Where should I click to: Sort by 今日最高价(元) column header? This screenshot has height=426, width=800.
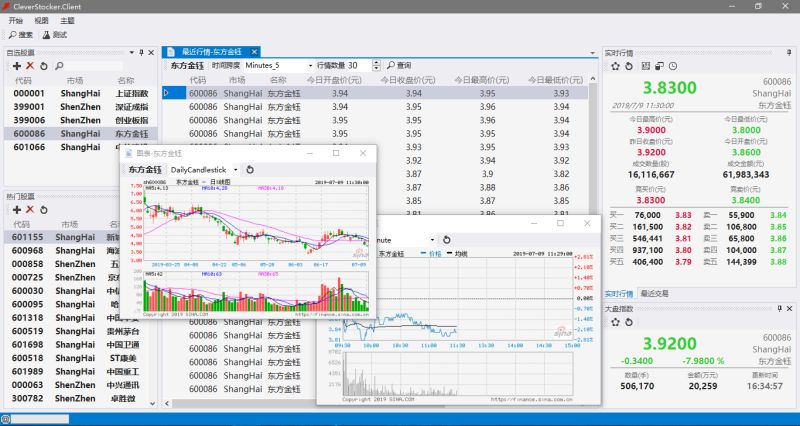(x=482, y=80)
